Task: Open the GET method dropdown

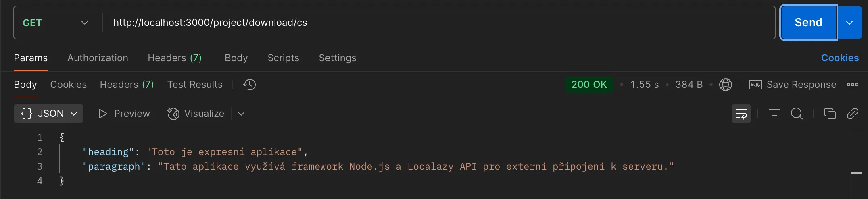Action: click(x=55, y=23)
